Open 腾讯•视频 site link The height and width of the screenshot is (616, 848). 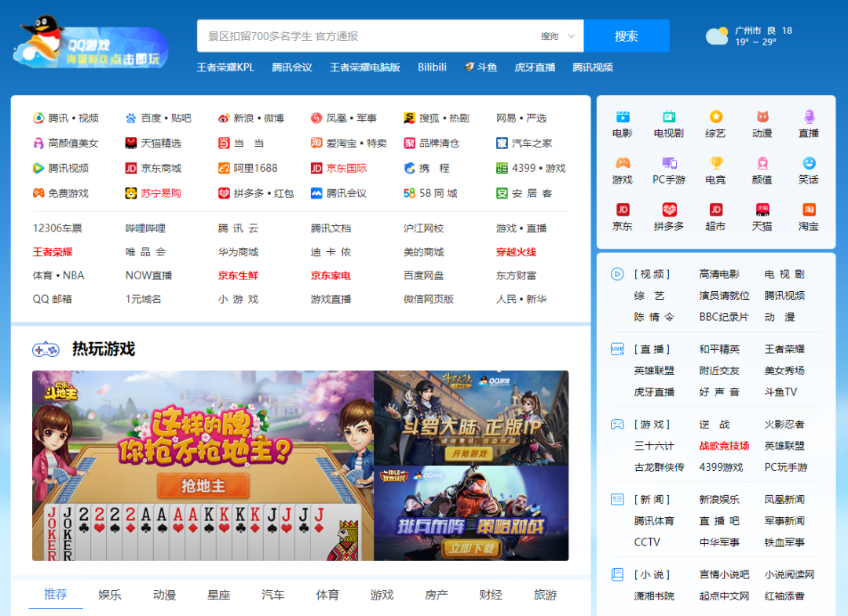click(x=66, y=118)
